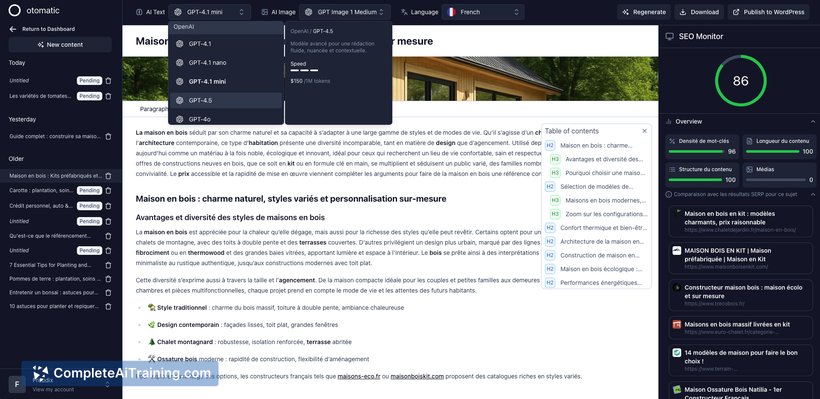820x399 pixels.
Task: Select GPT-4.1 mini in the model list
Action: (225, 82)
